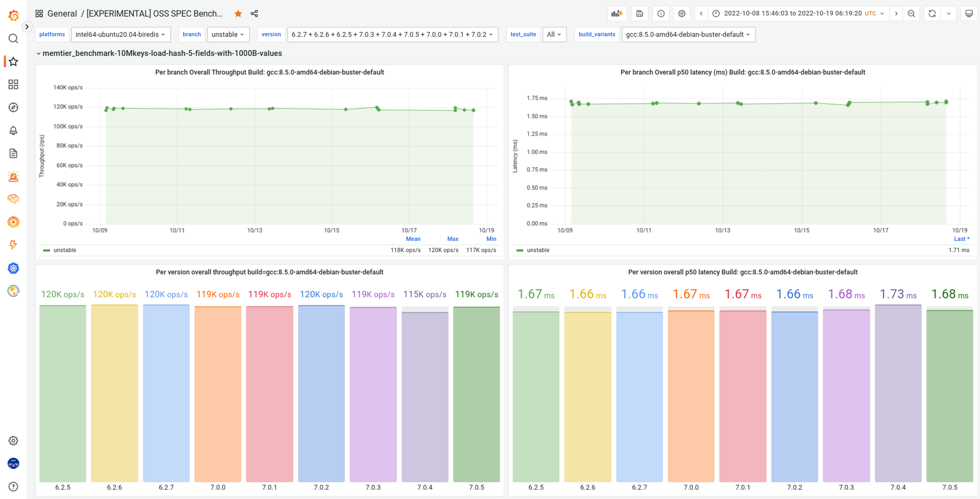
Task: Open the platforms dropdown intel64-ubuntu20.04-biredis
Action: click(120, 34)
